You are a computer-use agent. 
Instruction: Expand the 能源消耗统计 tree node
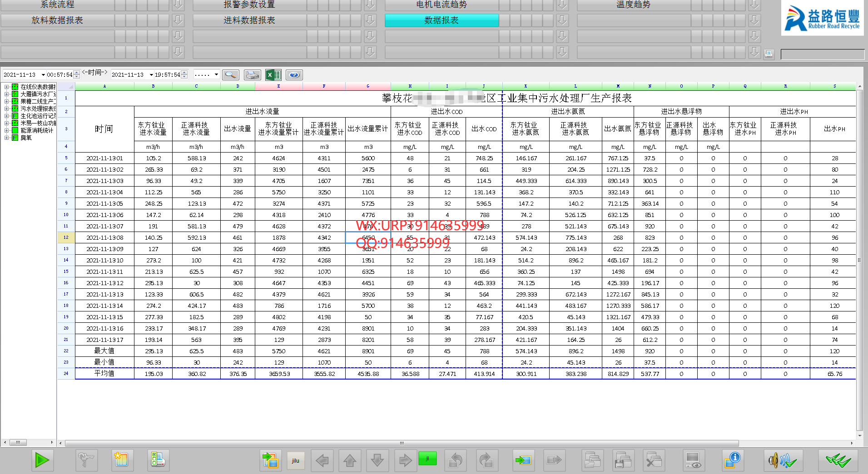click(x=6, y=130)
